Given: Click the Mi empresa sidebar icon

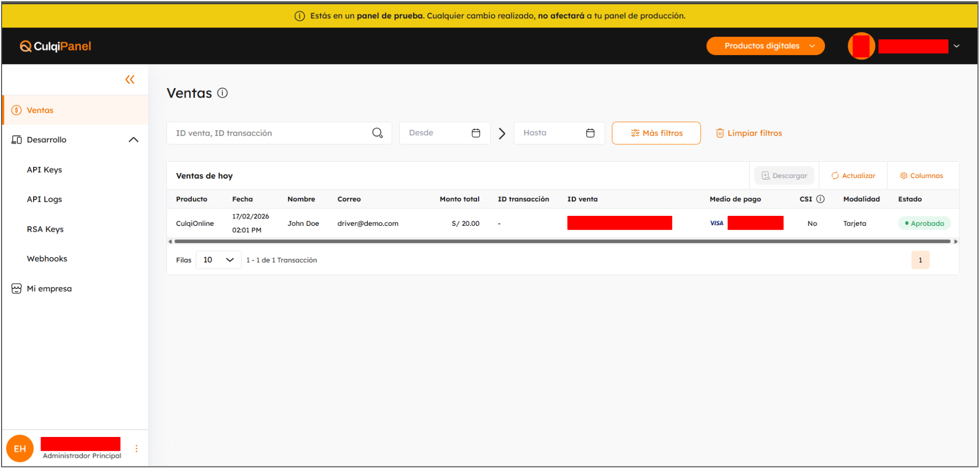Looking at the screenshot, I should coord(16,289).
